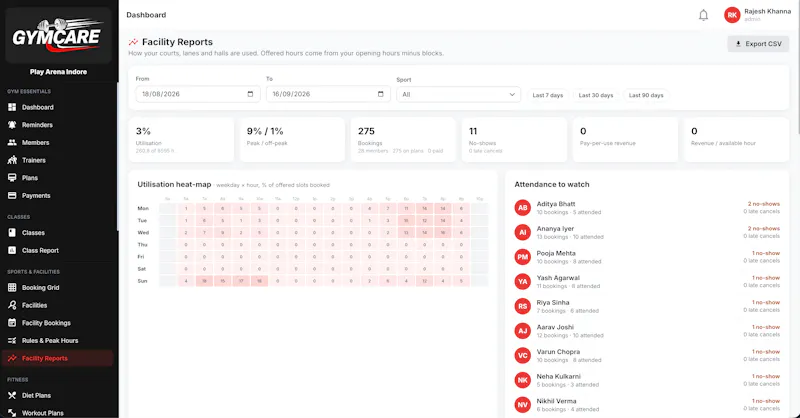Click Aditya Bhatt's AB avatar
The height and width of the screenshot is (418, 800).
[522, 208]
